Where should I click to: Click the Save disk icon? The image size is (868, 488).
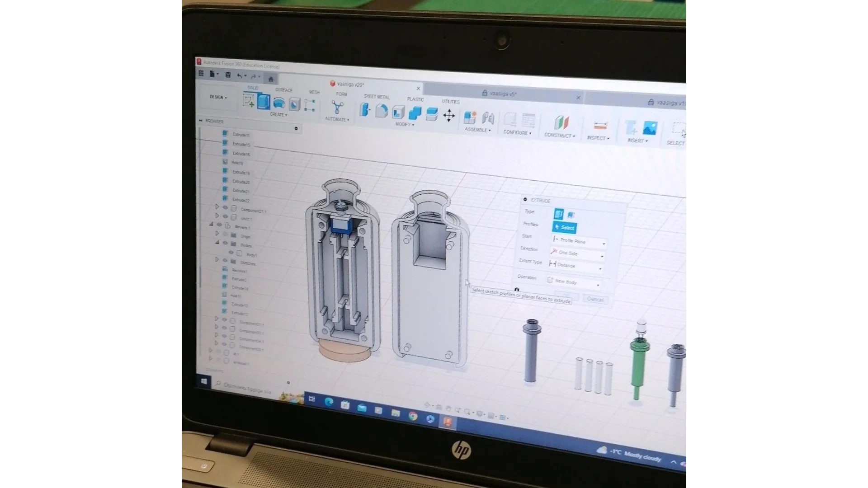tap(228, 75)
